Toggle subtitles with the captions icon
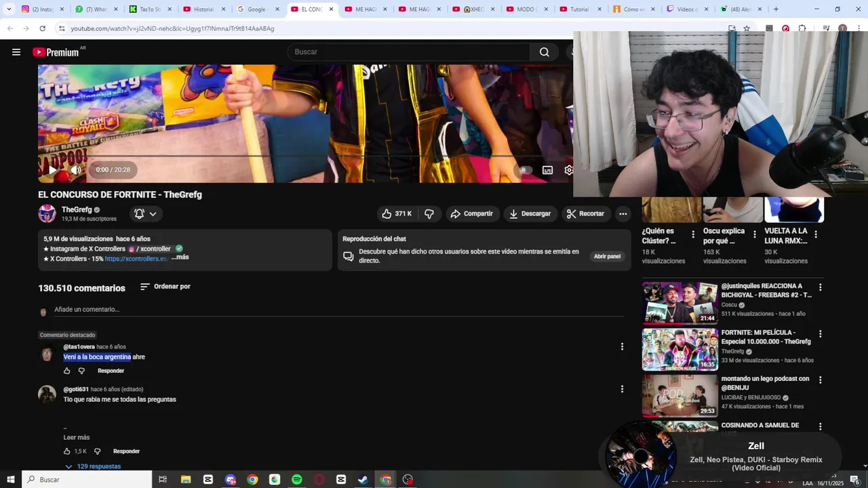This screenshot has height=488, width=868. click(547, 170)
